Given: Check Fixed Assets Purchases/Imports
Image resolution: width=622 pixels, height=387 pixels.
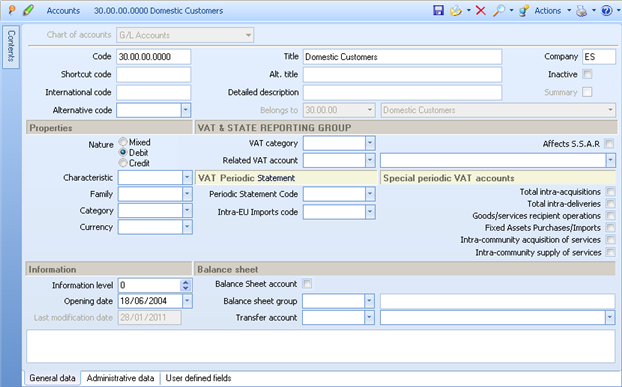Looking at the screenshot, I should pos(610,228).
